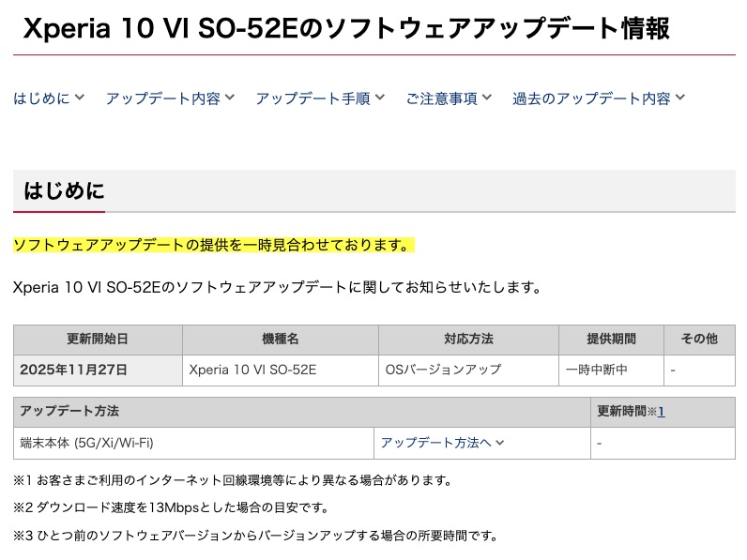
Task: Select the 2025年11月27日 date cell
Action: tap(73, 370)
